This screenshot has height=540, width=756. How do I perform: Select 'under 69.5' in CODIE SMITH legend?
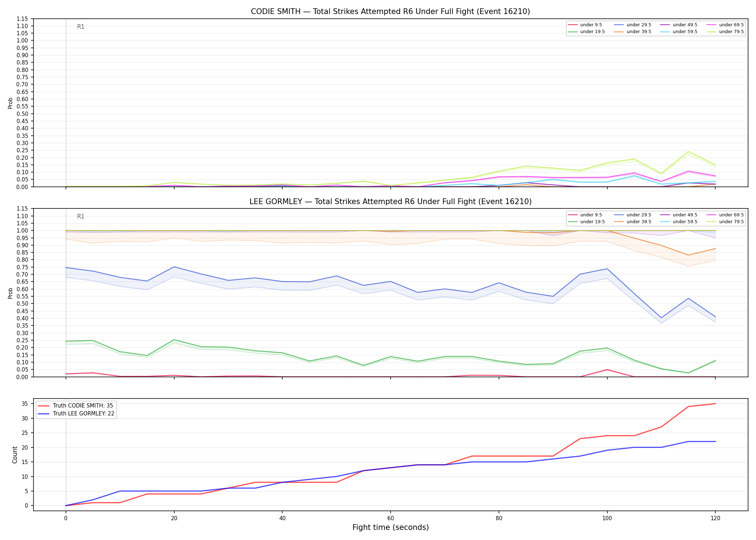click(x=725, y=25)
